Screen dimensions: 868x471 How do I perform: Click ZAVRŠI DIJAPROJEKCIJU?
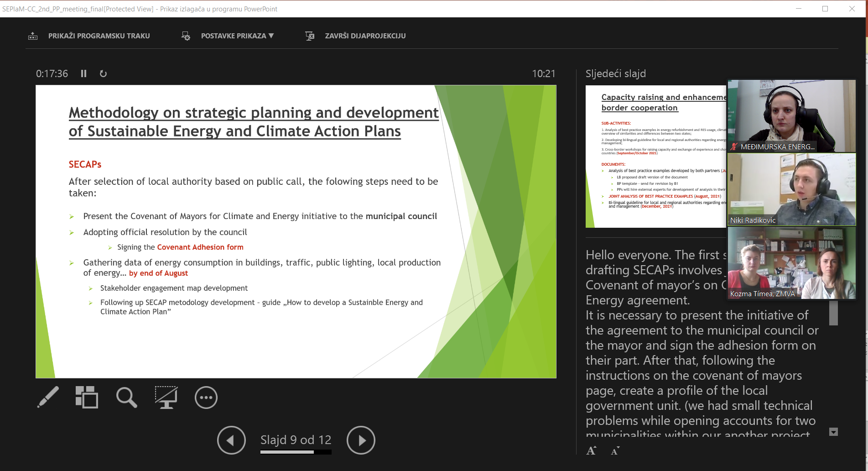pos(365,36)
